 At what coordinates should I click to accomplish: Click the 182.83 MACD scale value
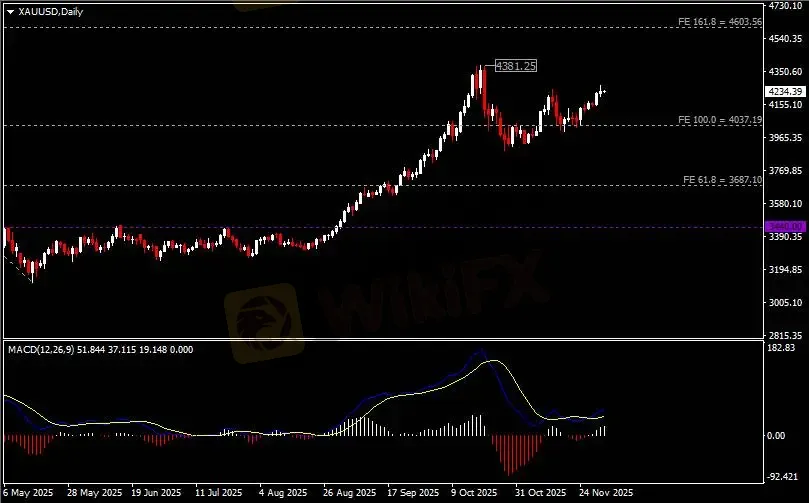coord(781,347)
